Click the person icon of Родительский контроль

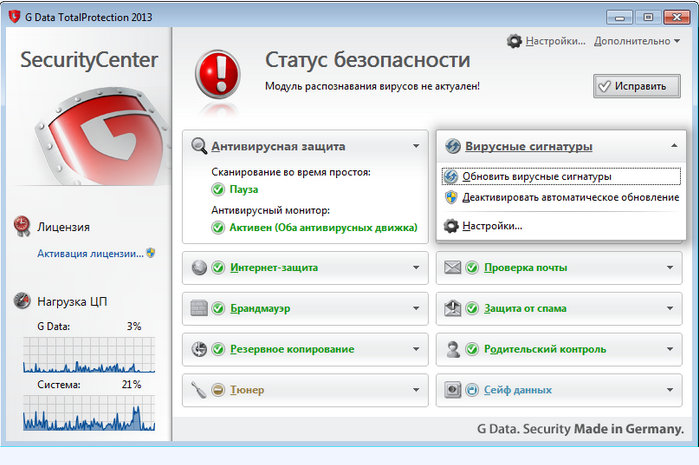coord(453,349)
